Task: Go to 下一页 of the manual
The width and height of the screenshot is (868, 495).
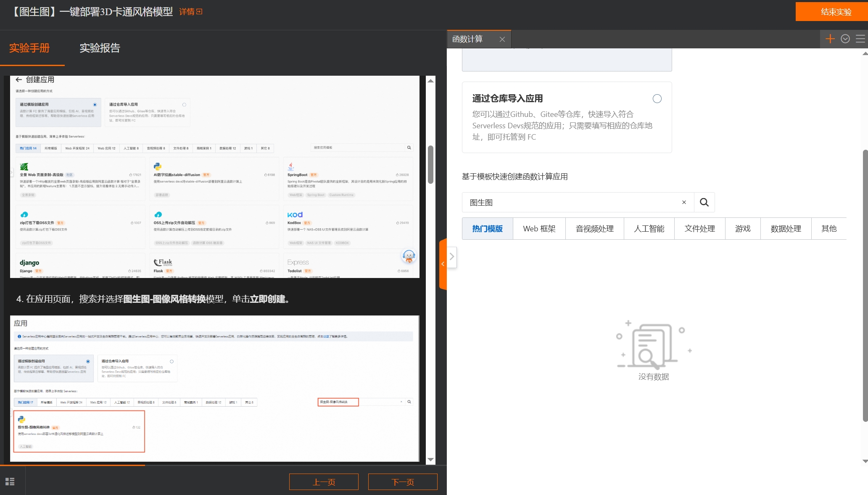Action: [402, 482]
